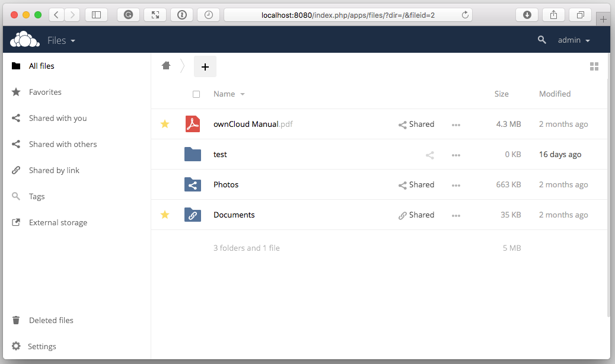Click the Settings gear icon
The height and width of the screenshot is (364, 615).
[16, 346]
